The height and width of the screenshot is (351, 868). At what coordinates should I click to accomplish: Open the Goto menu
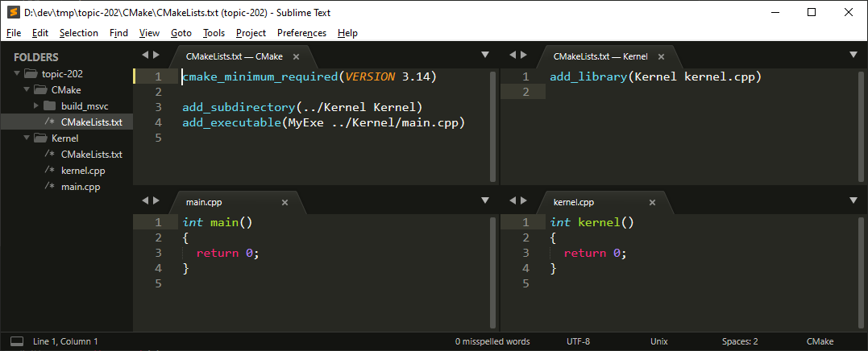pos(181,33)
